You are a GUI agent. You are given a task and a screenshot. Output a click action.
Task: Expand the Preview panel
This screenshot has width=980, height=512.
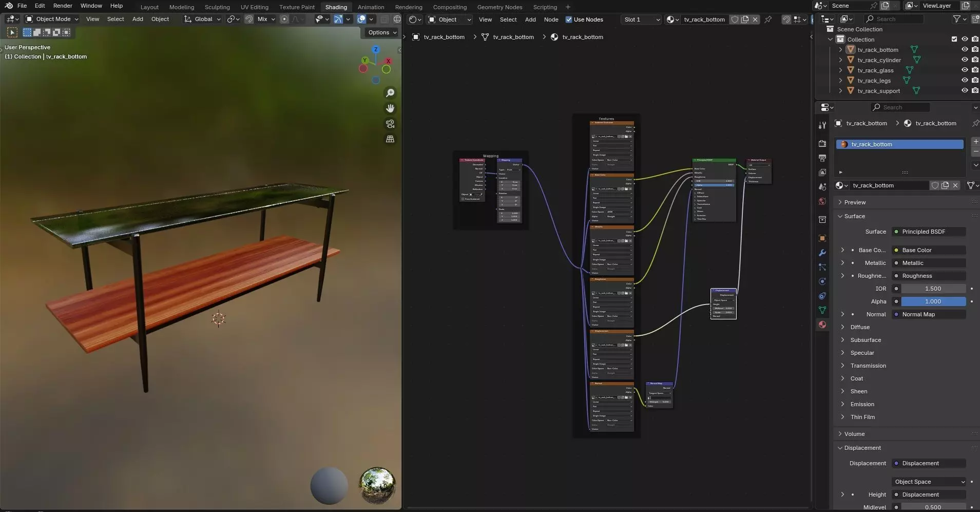click(855, 202)
